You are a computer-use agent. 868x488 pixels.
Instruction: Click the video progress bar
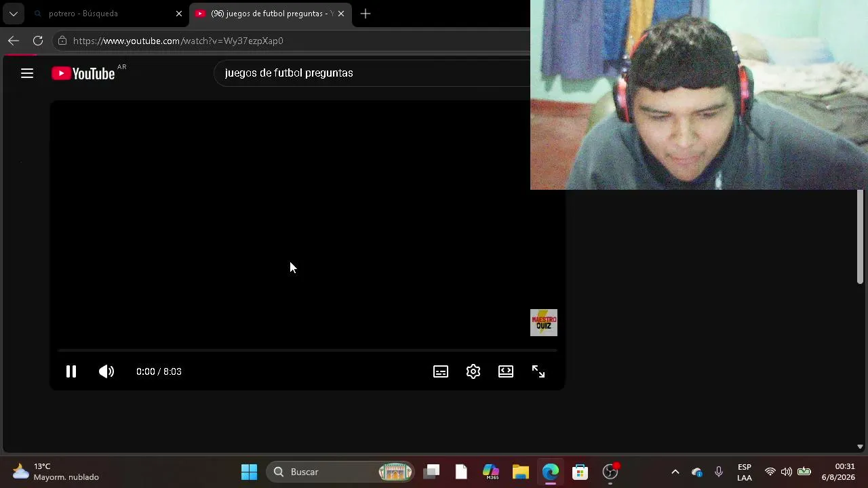[307, 350]
